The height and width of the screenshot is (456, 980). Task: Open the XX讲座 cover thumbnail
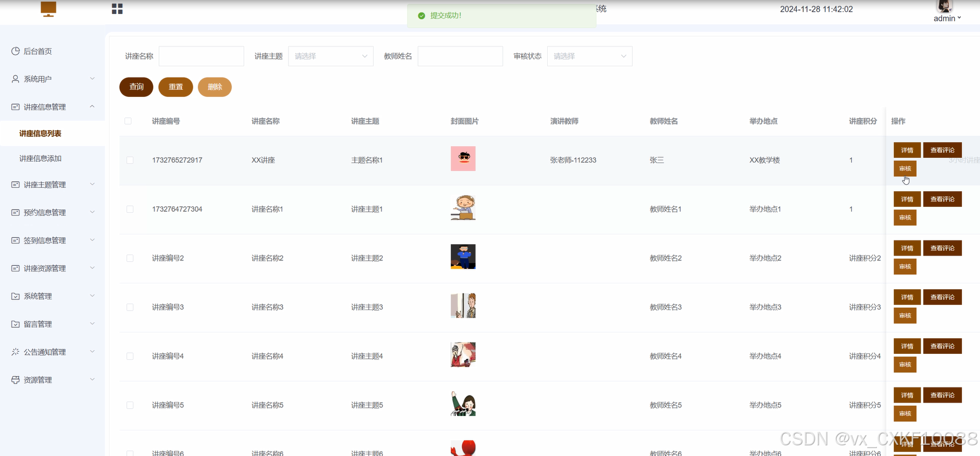tap(463, 159)
